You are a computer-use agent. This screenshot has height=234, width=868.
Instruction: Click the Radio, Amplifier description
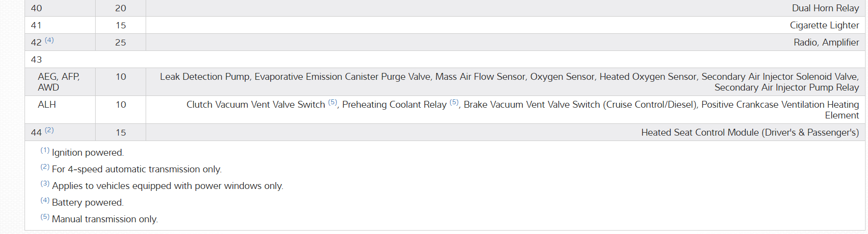[x=826, y=43]
